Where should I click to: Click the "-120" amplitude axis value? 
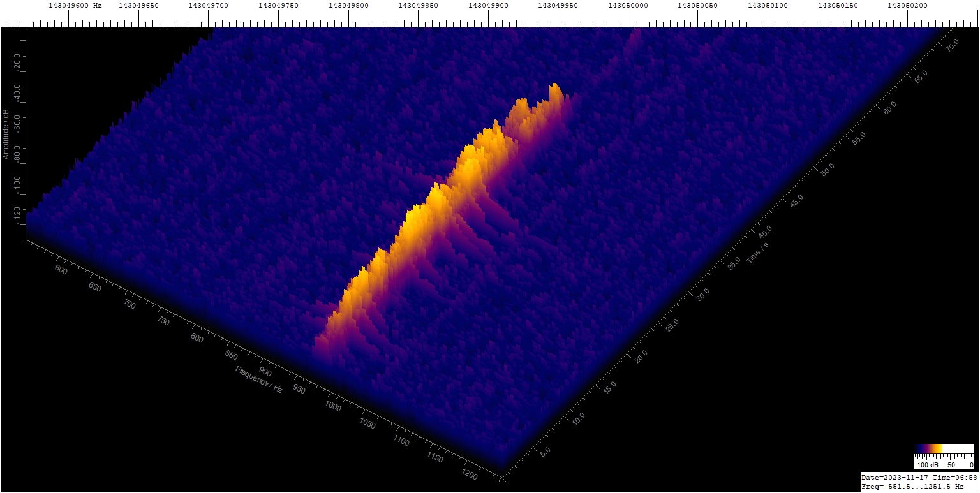tap(18, 215)
